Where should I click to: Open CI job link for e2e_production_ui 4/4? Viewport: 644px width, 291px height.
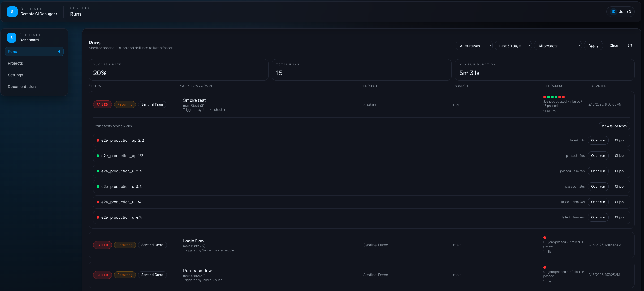(619, 217)
